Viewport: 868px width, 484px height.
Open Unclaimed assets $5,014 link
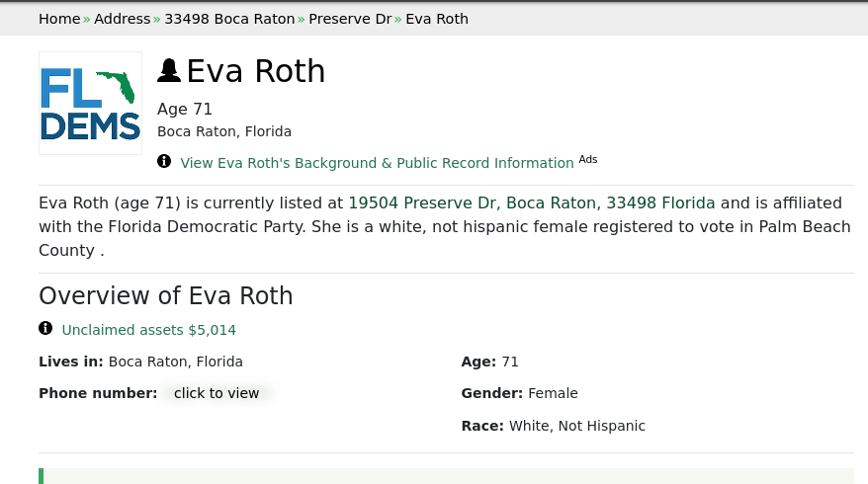(149, 330)
